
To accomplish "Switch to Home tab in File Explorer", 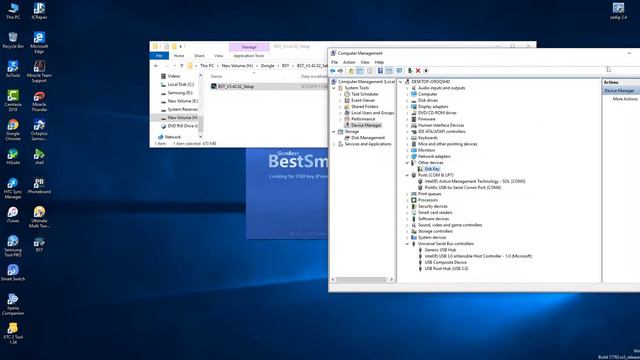I will [x=179, y=56].
